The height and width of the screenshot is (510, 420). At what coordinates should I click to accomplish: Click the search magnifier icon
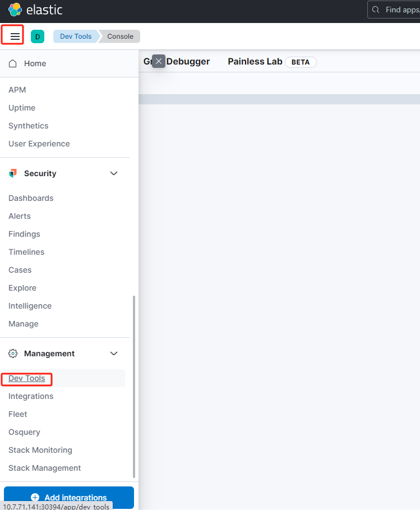[376, 10]
